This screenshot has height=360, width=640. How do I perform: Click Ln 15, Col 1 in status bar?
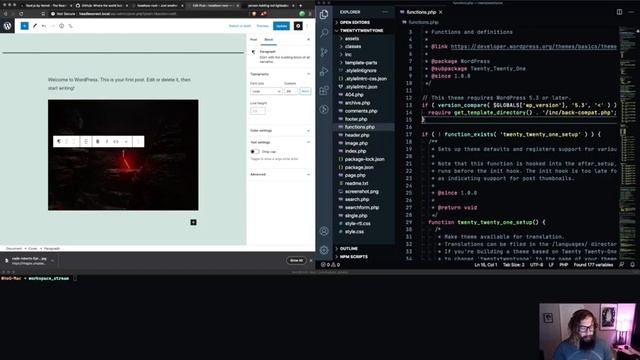coord(485,264)
